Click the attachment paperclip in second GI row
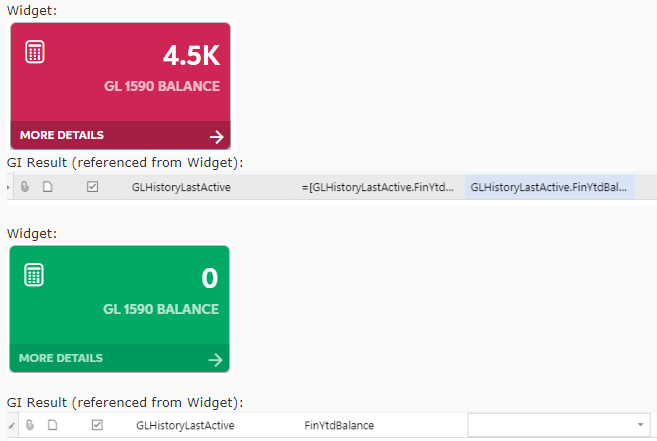 coord(30,426)
